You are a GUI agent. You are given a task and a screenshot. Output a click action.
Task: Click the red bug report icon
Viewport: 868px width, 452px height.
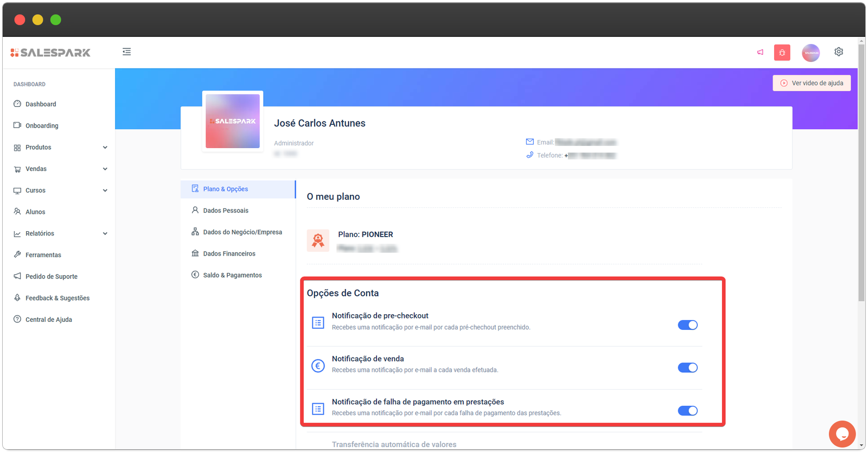[x=782, y=53]
